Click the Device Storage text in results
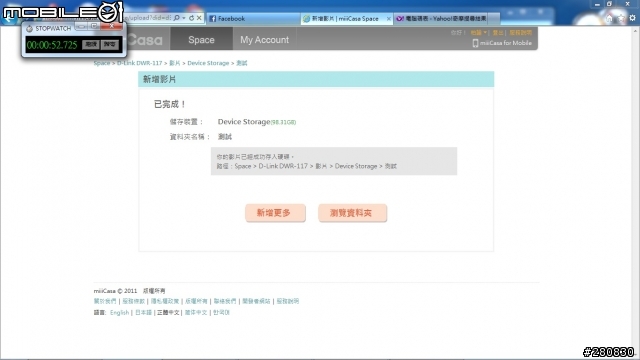This screenshot has width=640, height=360. pyautogui.click(x=244, y=122)
